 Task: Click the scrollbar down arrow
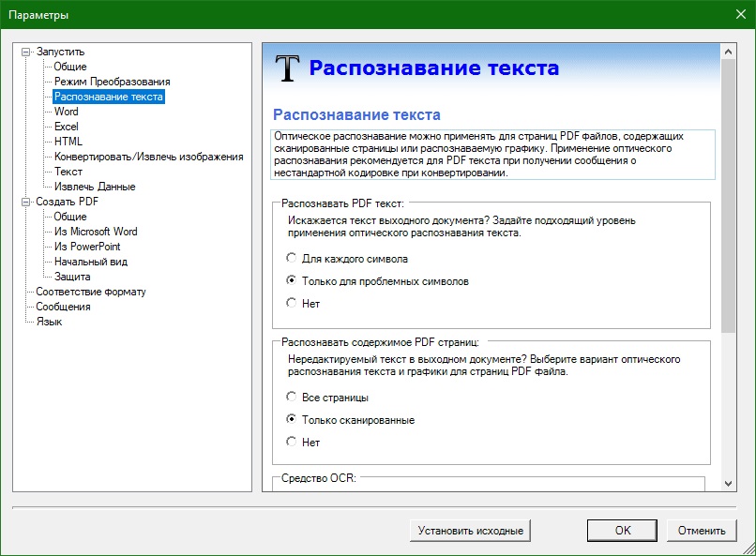click(729, 483)
